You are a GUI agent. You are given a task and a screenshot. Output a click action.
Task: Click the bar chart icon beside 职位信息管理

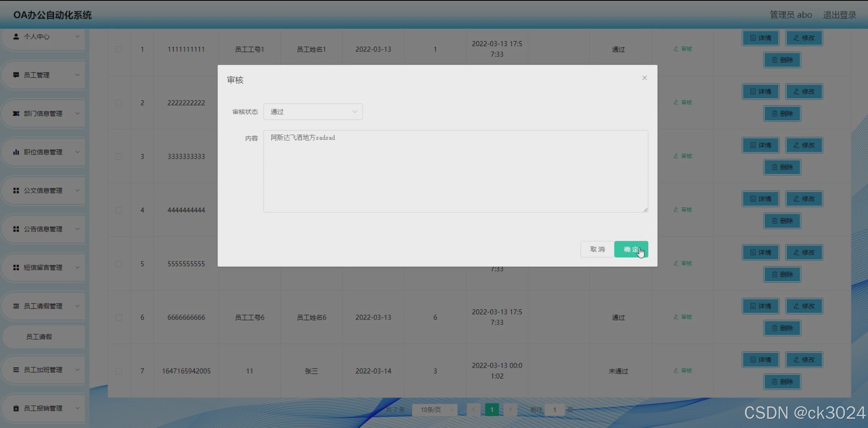point(16,152)
